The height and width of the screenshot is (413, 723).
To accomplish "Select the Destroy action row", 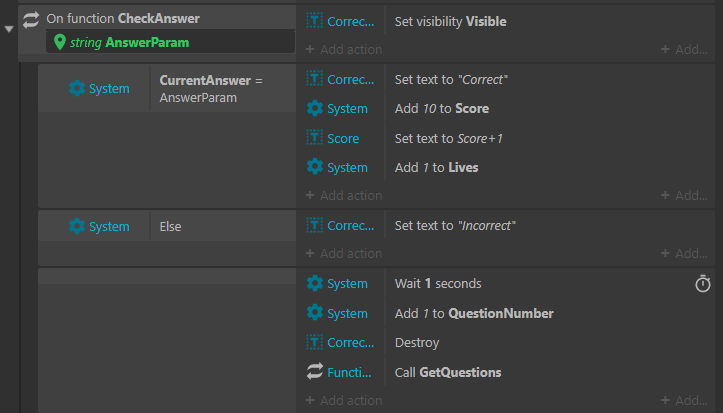I will [x=505, y=342].
